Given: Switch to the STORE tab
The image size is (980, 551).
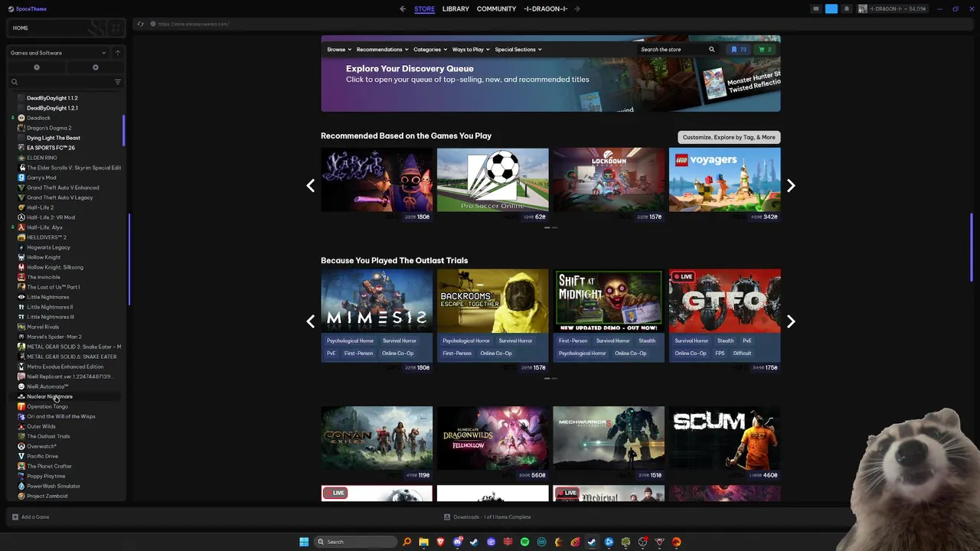Looking at the screenshot, I should coord(424,9).
